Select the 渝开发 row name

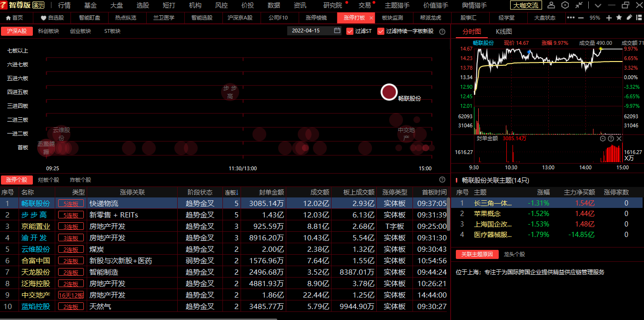[34, 237]
